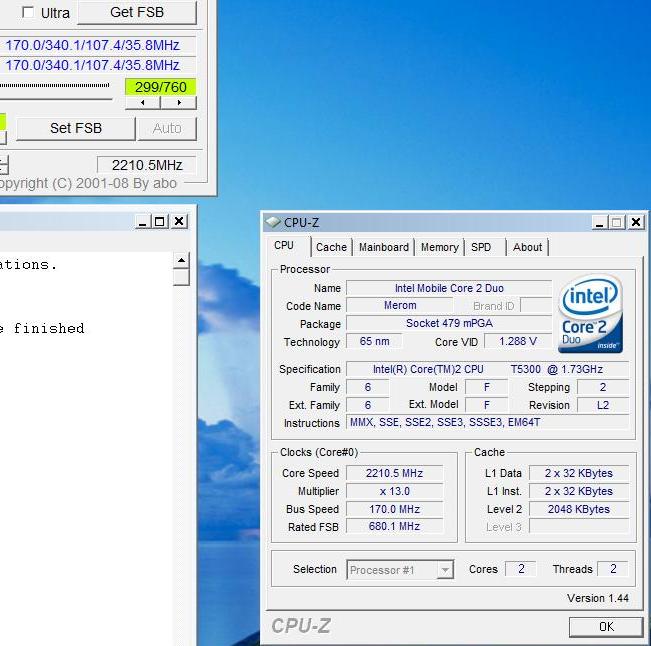The height and width of the screenshot is (646, 651).
Task: Click the Intel Core 2 Duo logo
Action: pos(590,314)
